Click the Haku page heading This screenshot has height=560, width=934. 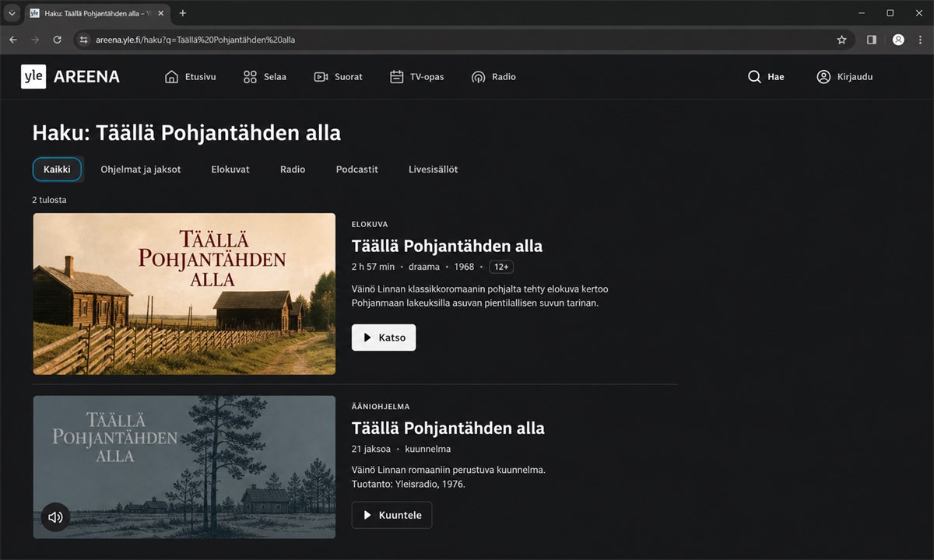pos(187,133)
